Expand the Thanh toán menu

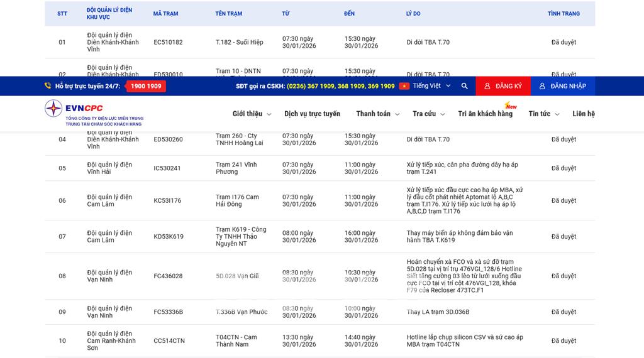pos(377,114)
